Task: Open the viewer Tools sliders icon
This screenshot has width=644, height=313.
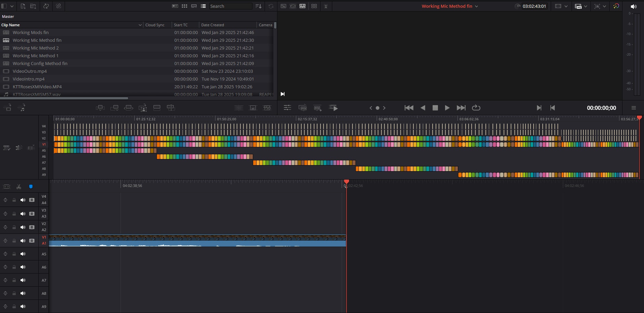Action: coord(287,108)
